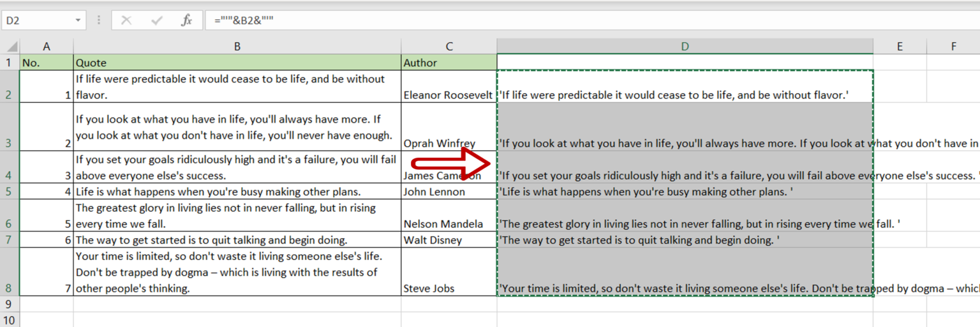Viewport: 980px width, 327px height.
Task: Select the row 9 header
Action: [10, 305]
